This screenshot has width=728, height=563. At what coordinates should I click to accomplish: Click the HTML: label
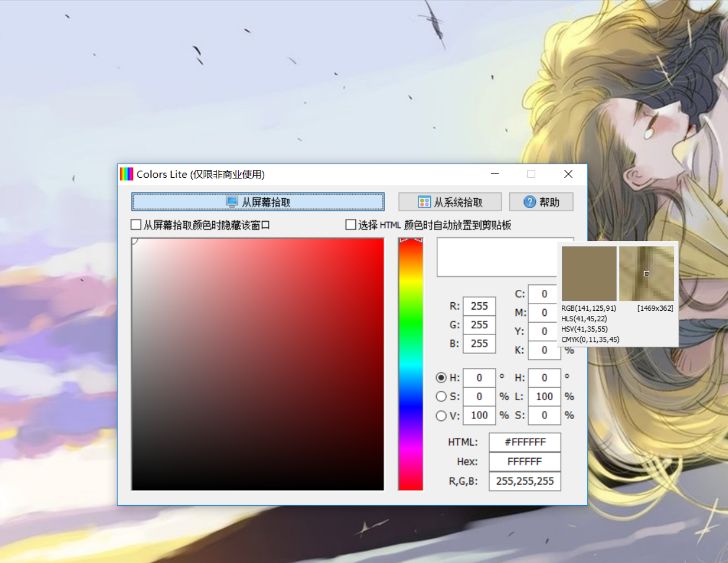463,442
